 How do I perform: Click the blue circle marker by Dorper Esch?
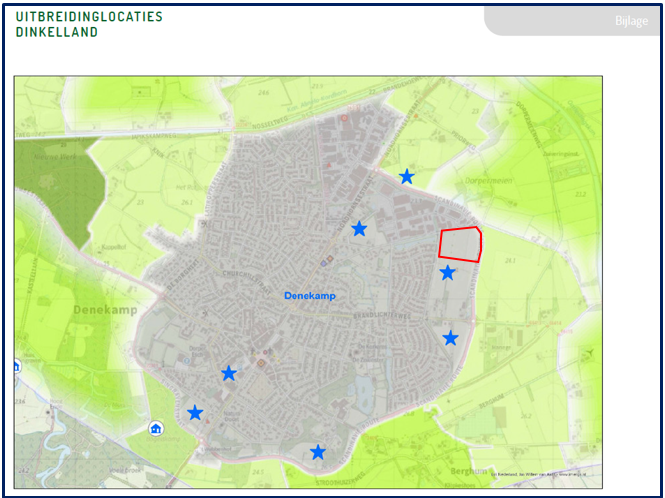coord(187,361)
